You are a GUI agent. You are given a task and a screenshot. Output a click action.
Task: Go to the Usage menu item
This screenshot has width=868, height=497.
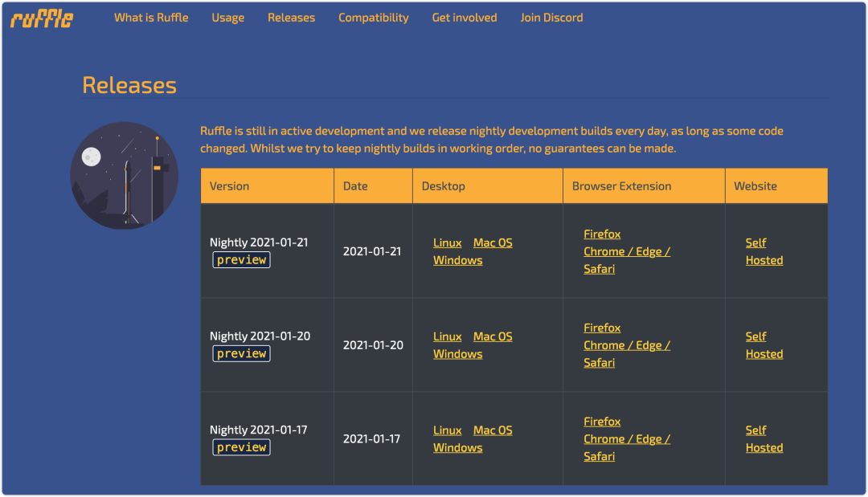(x=228, y=18)
